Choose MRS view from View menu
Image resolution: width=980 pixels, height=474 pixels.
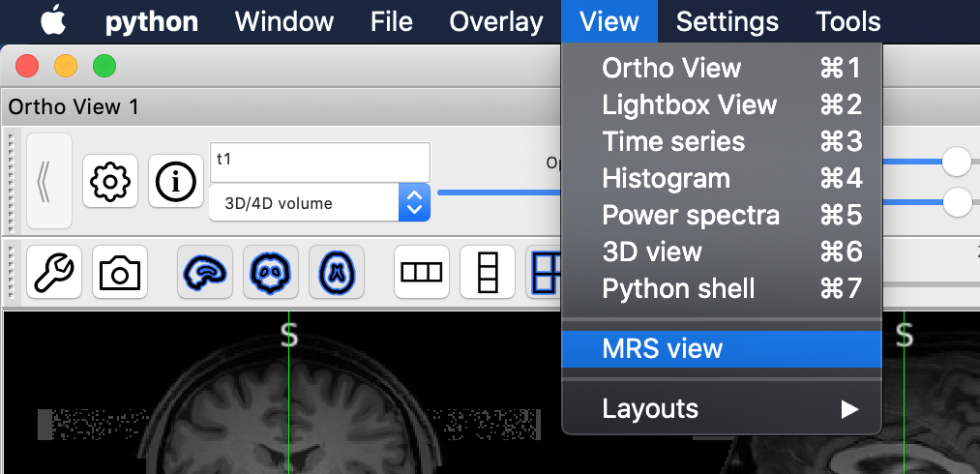tap(721, 349)
